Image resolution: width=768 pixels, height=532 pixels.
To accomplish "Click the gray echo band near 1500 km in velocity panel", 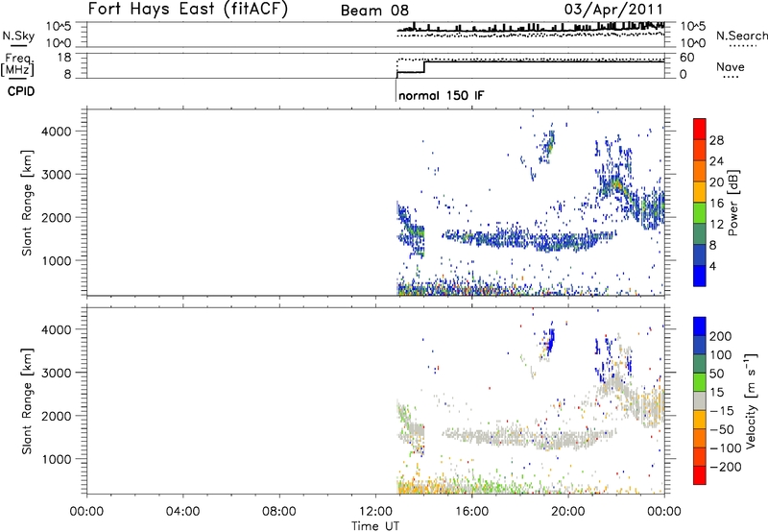I will [528, 436].
